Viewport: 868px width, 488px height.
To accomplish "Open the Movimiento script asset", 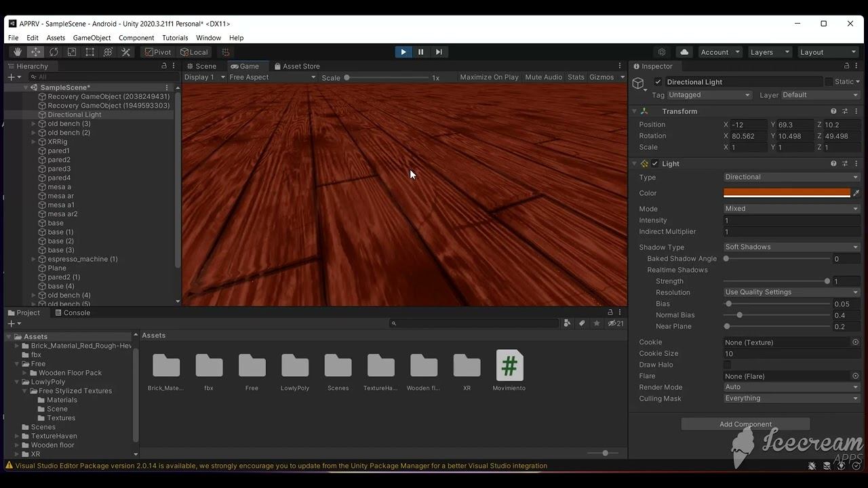I will click(509, 370).
